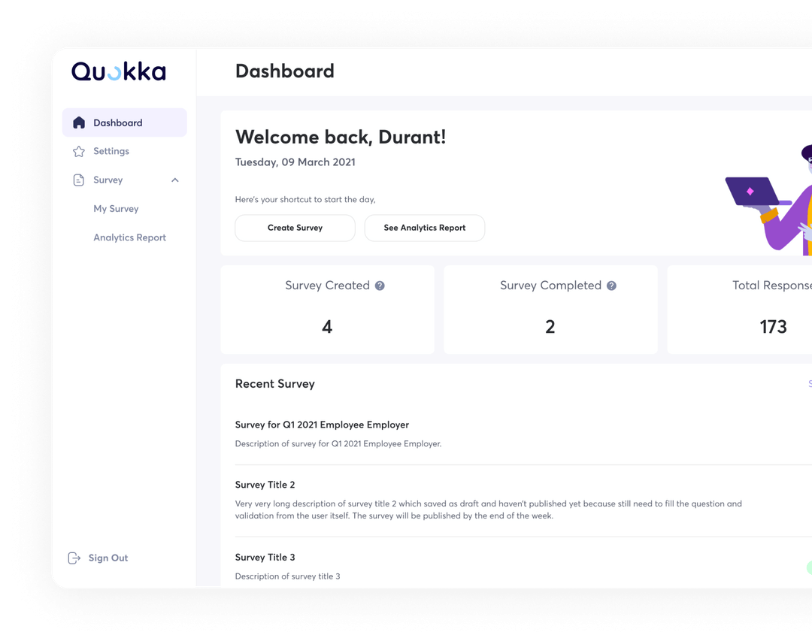812x644 pixels.
Task: Open the Survey Completed help tooltip icon
Action: click(611, 286)
